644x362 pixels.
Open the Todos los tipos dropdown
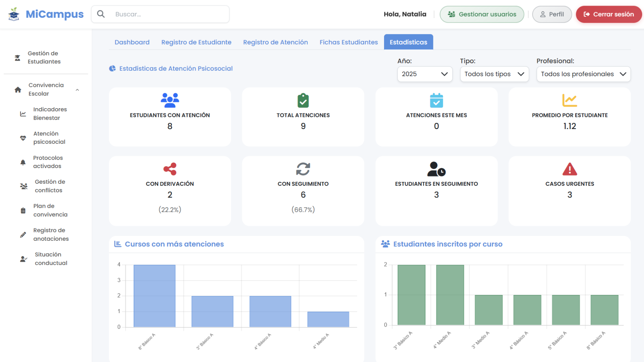coord(494,74)
